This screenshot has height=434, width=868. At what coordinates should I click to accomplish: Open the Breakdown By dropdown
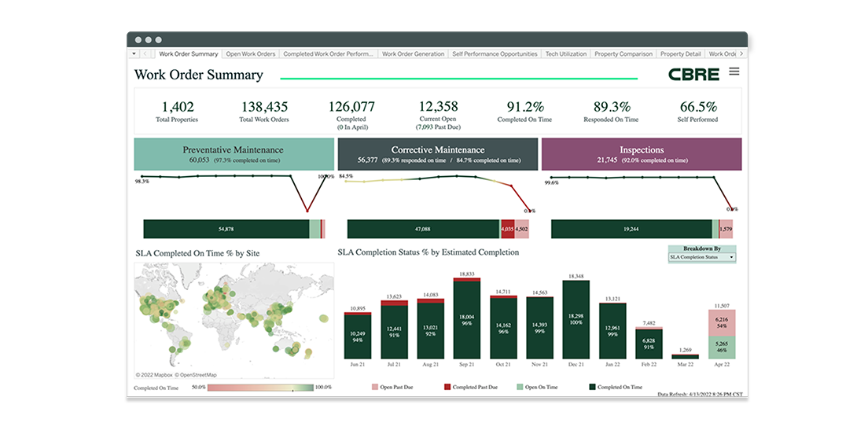701,257
